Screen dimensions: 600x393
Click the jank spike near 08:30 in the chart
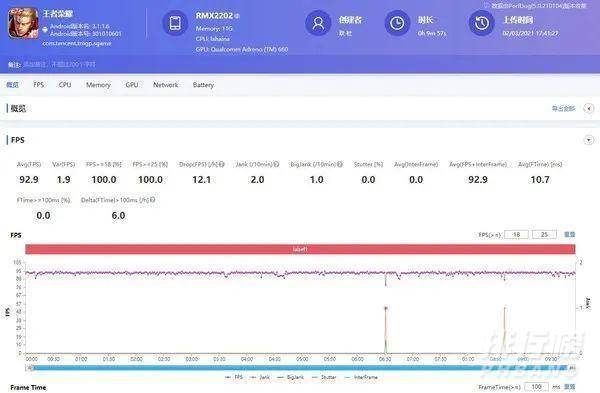coord(505,330)
